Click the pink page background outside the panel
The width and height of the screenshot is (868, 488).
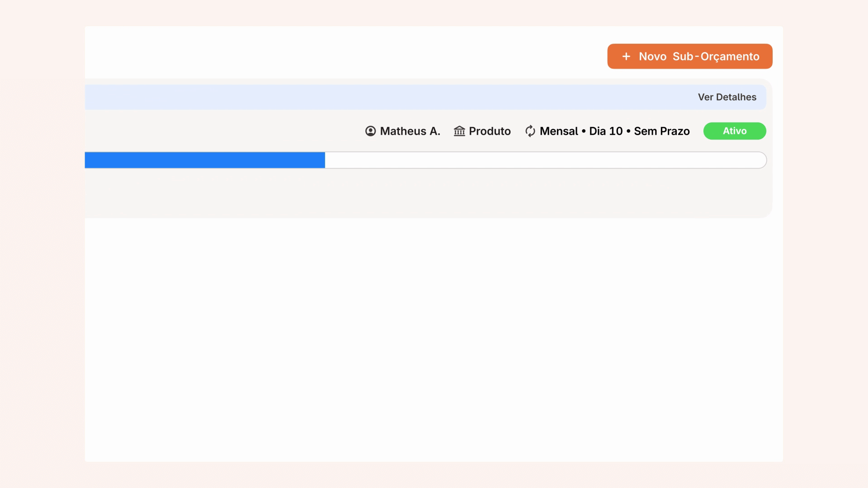41,244
